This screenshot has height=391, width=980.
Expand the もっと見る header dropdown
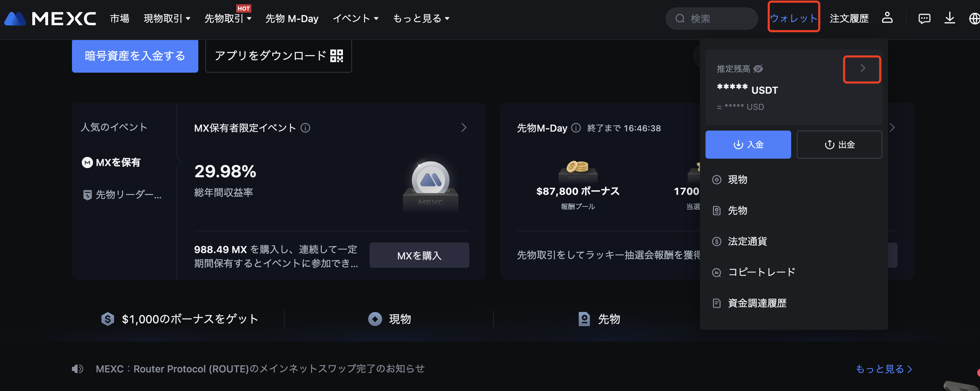point(421,18)
